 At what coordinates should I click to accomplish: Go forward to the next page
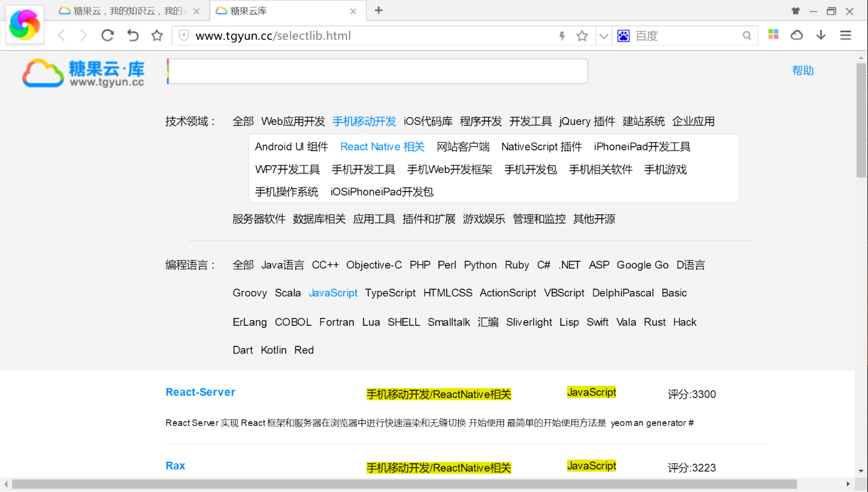84,36
